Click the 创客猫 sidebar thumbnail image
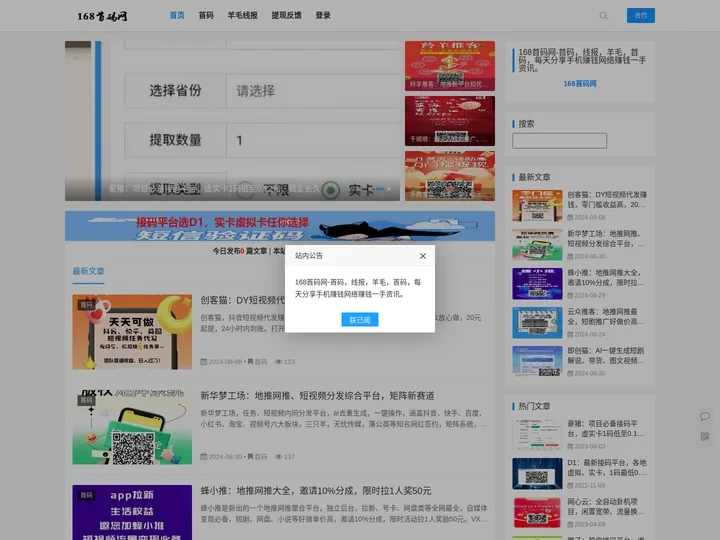This screenshot has height=540, width=720. tap(537, 206)
